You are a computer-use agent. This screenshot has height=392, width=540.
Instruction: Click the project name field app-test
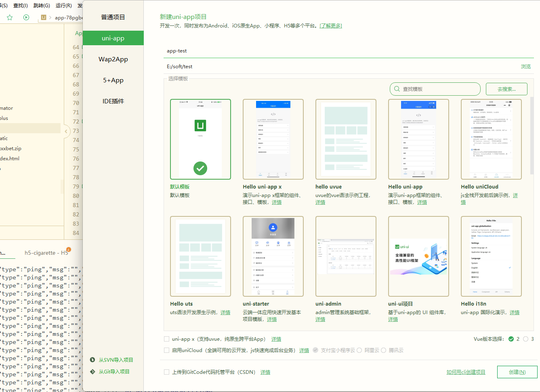(349, 51)
